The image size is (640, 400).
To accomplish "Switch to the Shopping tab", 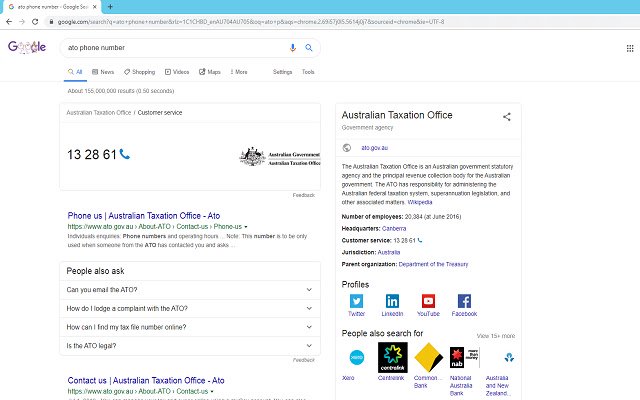I will 140,72.
